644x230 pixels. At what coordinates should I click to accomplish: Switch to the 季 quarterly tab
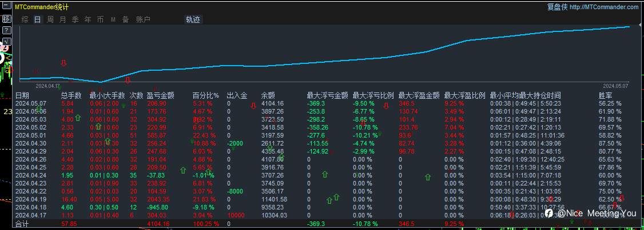tap(75, 19)
